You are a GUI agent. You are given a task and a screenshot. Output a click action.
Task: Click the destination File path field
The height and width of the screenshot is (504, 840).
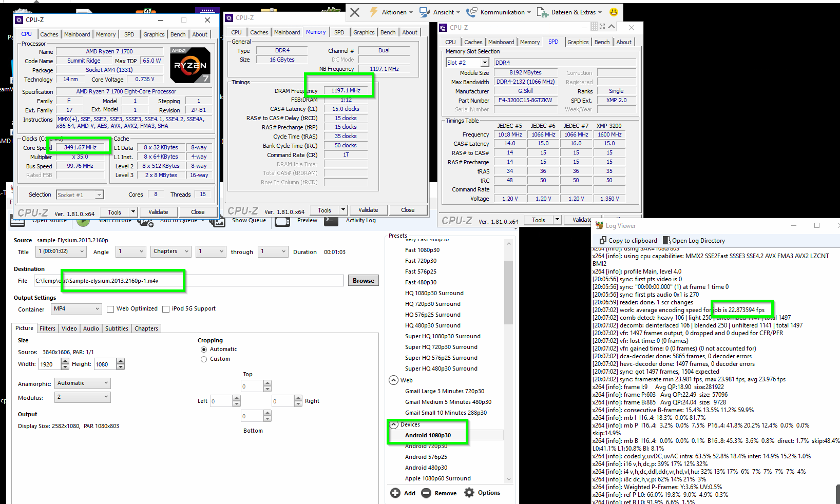[x=188, y=281]
